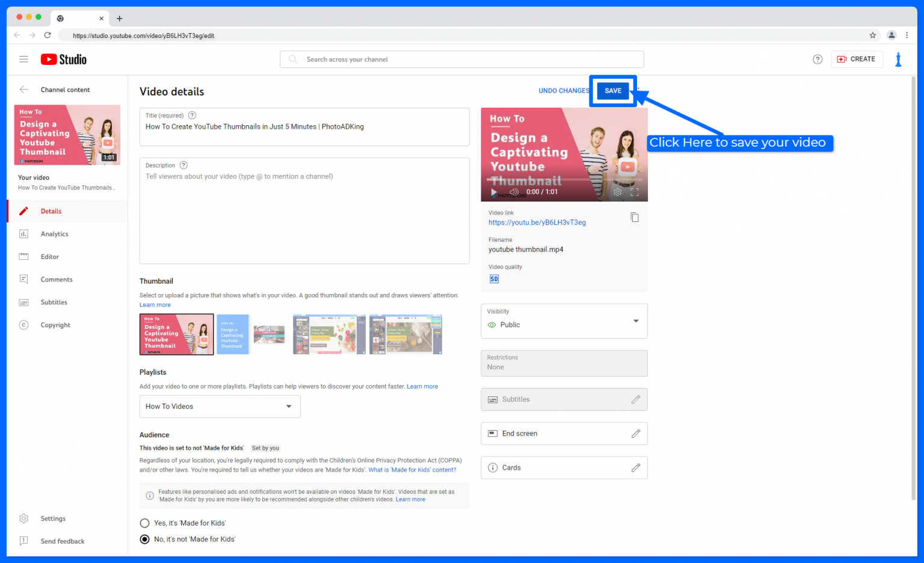
Task: Enter fullscreen in the video preview player
Action: pos(635,192)
